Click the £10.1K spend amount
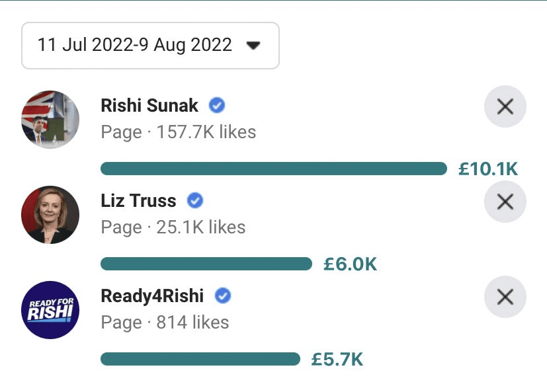The height and width of the screenshot is (392, 547). click(x=488, y=169)
